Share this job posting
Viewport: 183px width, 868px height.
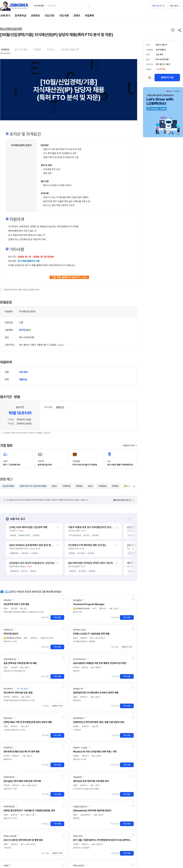click(x=180, y=30)
